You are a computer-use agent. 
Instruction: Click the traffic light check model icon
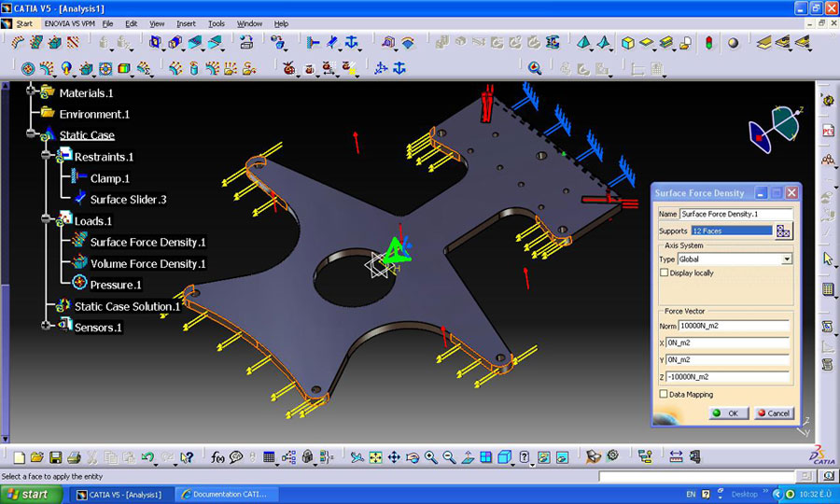point(708,43)
